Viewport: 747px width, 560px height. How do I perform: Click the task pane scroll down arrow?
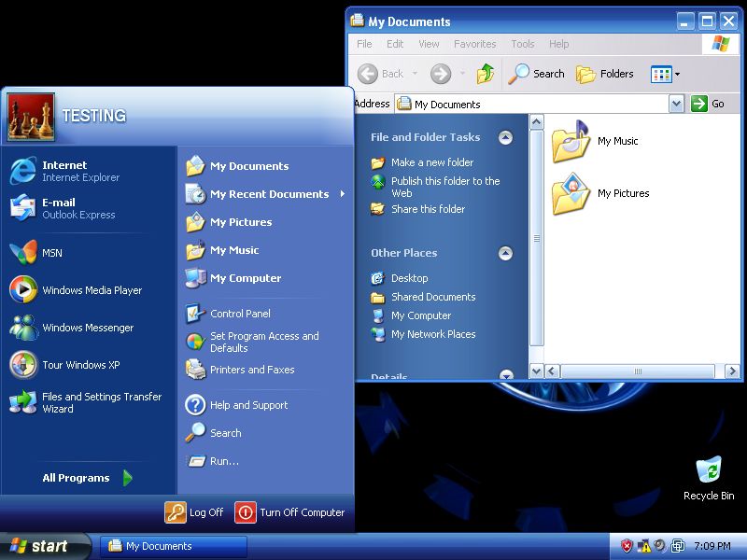[x=536, y=371]
